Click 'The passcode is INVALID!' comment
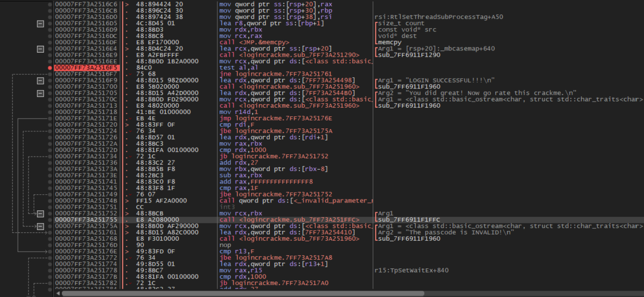644x297 pixels. [x=445, y=233]
